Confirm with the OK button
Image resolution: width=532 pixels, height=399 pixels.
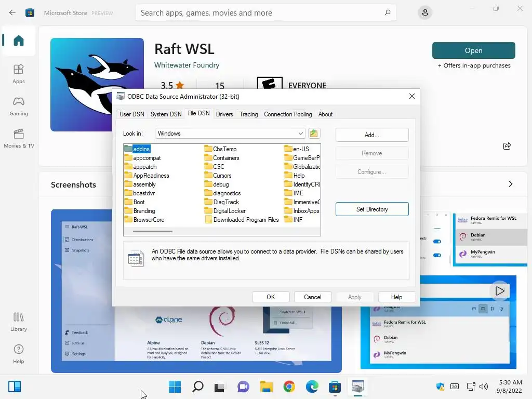(271, 297)
